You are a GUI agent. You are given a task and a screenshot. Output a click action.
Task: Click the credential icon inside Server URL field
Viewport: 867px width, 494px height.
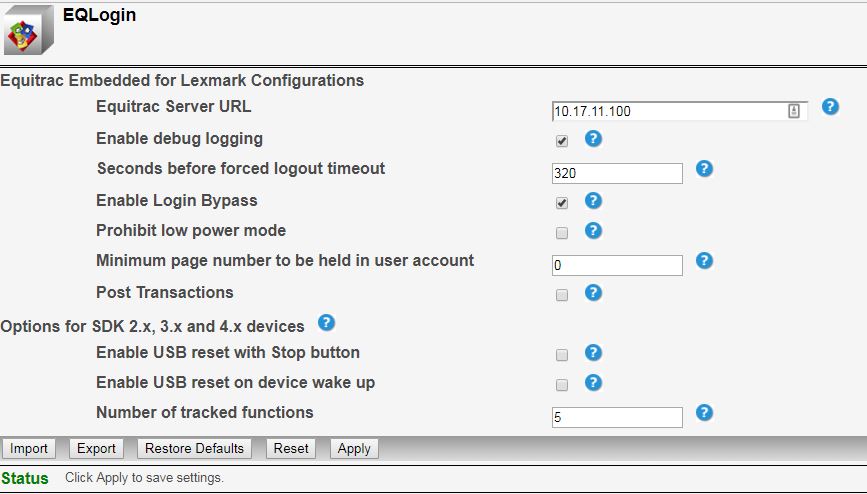794,111
